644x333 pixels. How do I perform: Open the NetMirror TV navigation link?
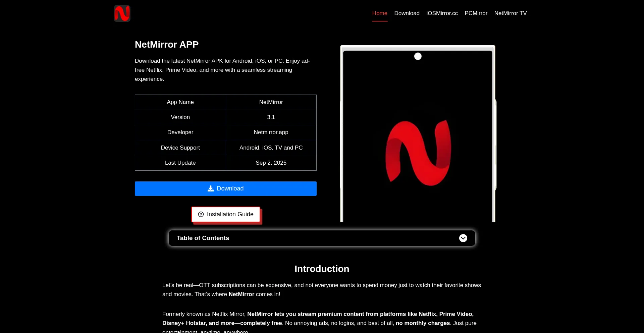coord(510,13)
